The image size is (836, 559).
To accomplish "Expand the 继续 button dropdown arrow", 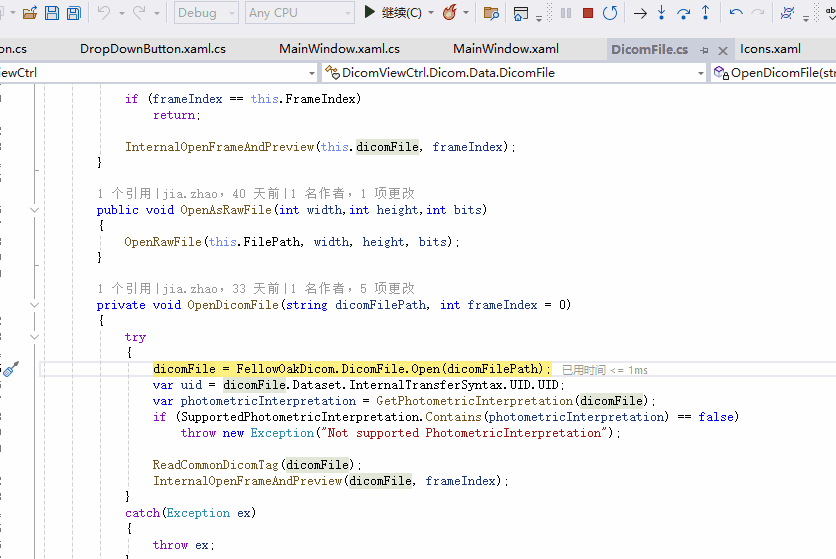I will click(x=431, y=12).
